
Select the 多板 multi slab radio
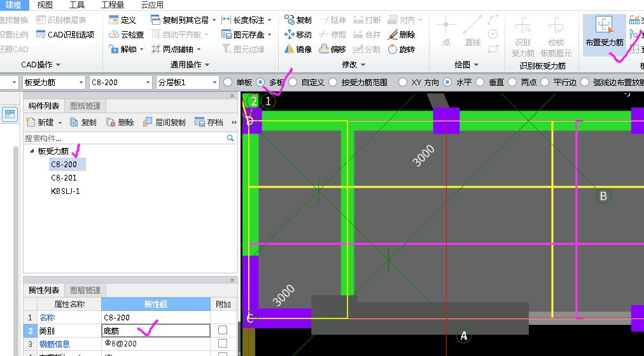(x=260, y=82)
